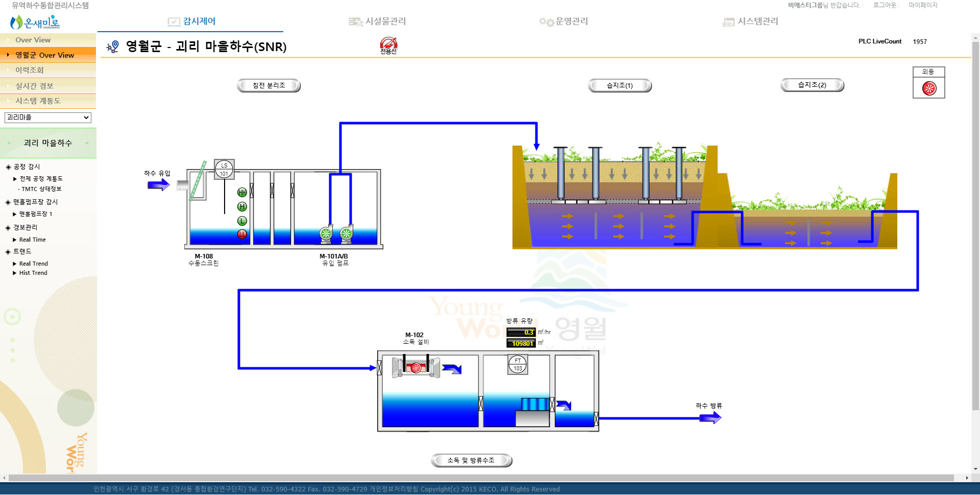Image resolution: width=980 pixels, height=495 pixels.
Task: Click the vertical scrollbar down arrow
Action: [x=975, y=469]
